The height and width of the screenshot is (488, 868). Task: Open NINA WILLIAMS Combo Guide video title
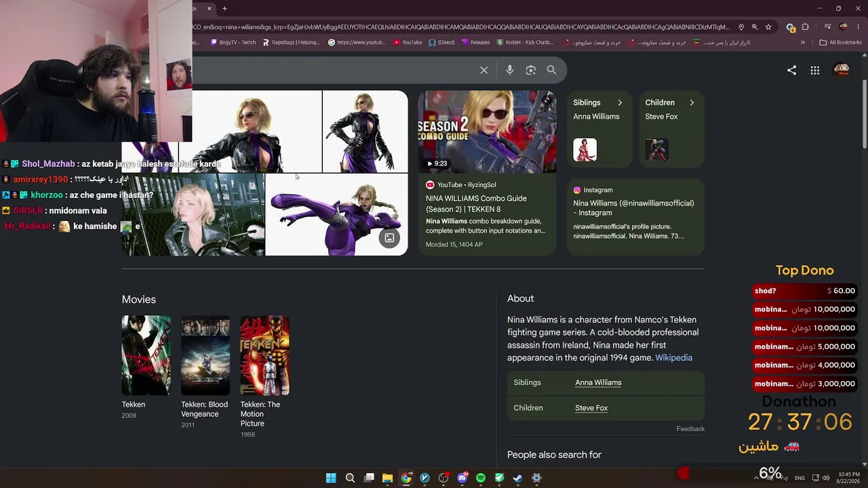476,203
